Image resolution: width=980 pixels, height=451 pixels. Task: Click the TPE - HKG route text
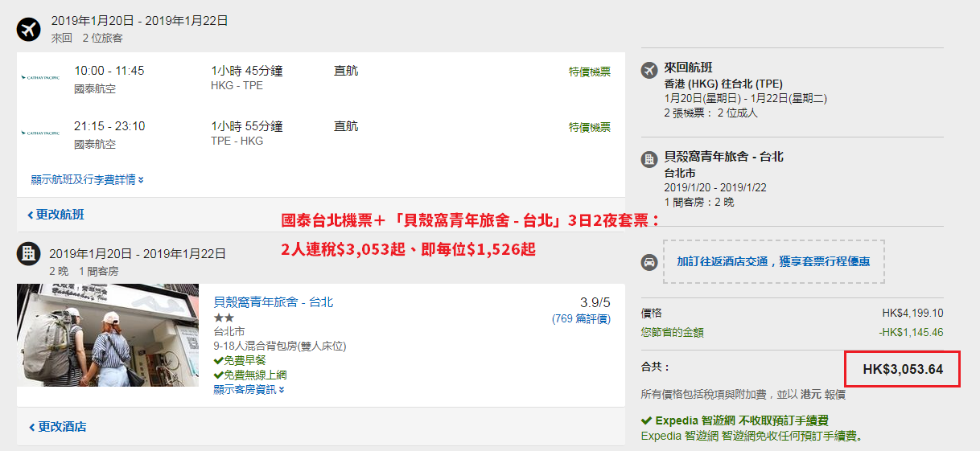[x=237, y=141]
